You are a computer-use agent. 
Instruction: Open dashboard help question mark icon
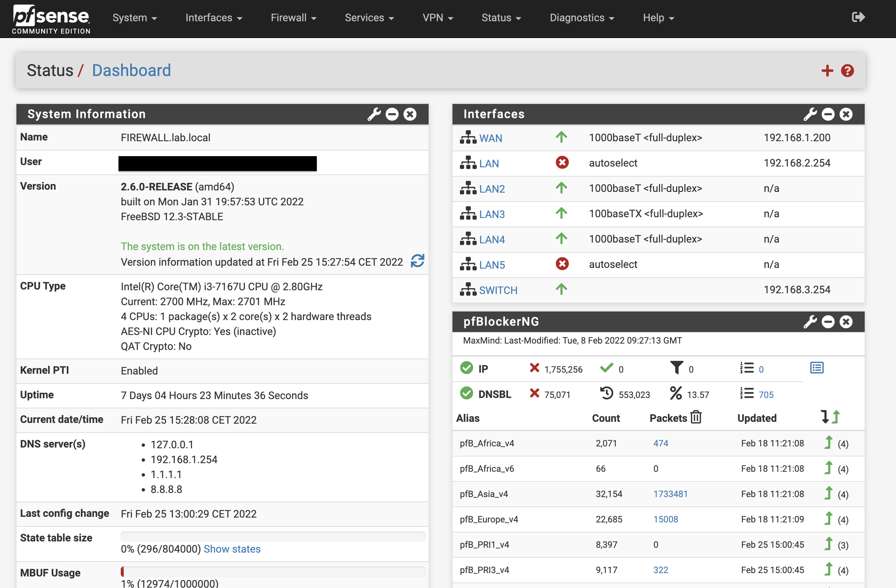point(848,70)
